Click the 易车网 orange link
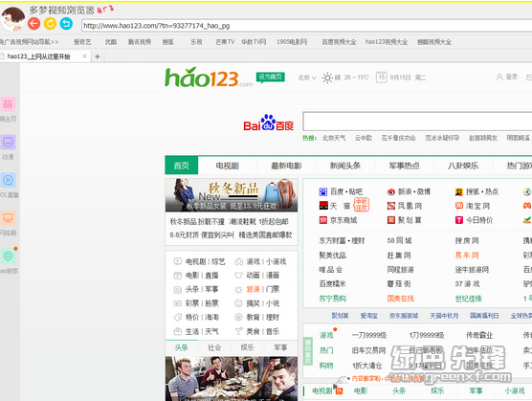The width and height of the screenshot is (532, 401). pyautogui.click(x=467, y=256)
